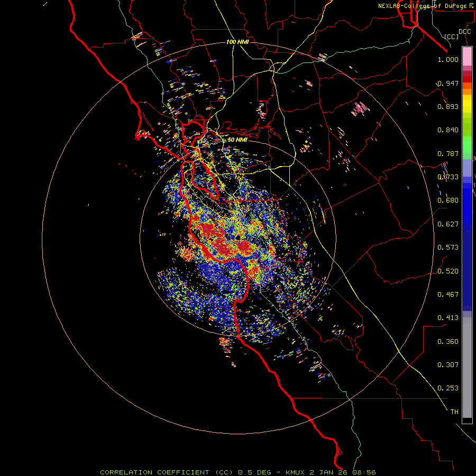Screen dimensions: 476x476
Task: Click the 0.307 scale label
Action: [448, 365]
